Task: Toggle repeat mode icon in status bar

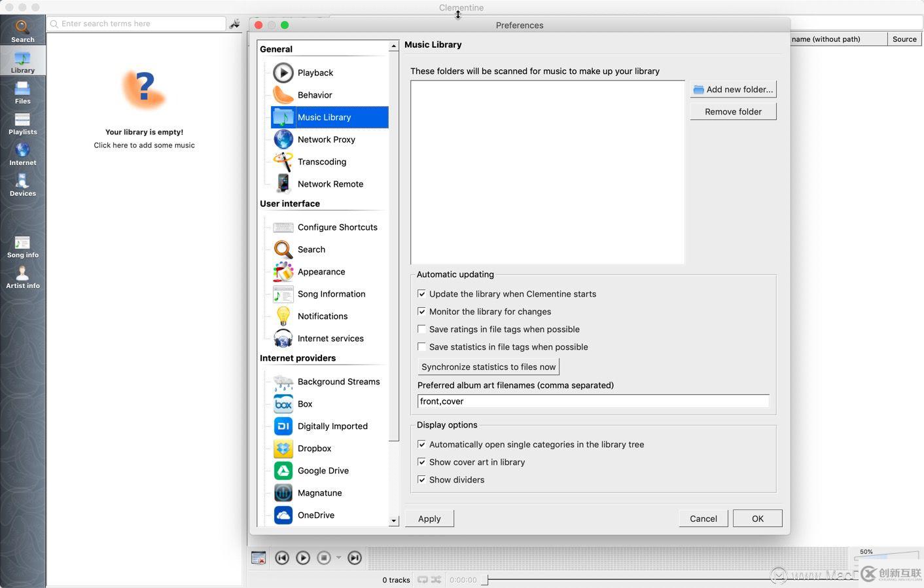Action: click(423, 579)
